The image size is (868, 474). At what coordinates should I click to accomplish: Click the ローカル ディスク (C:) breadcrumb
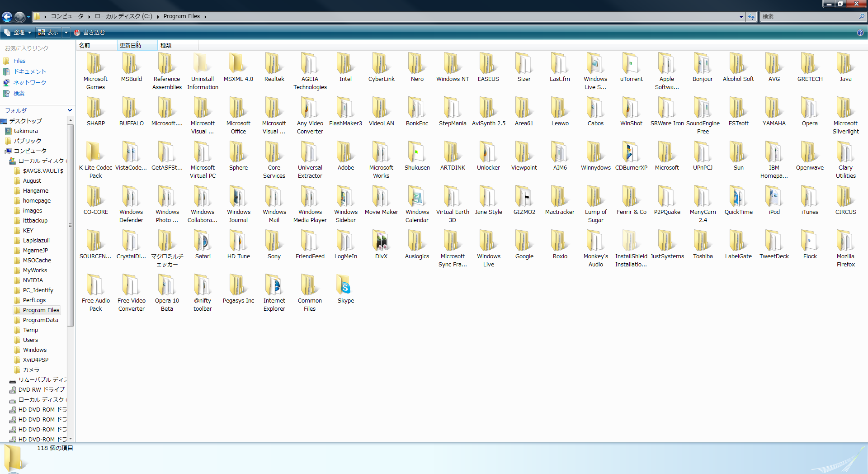point(123,16)
